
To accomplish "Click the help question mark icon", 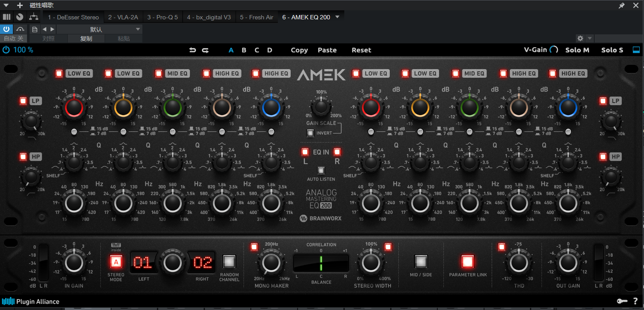I will 635,301.
